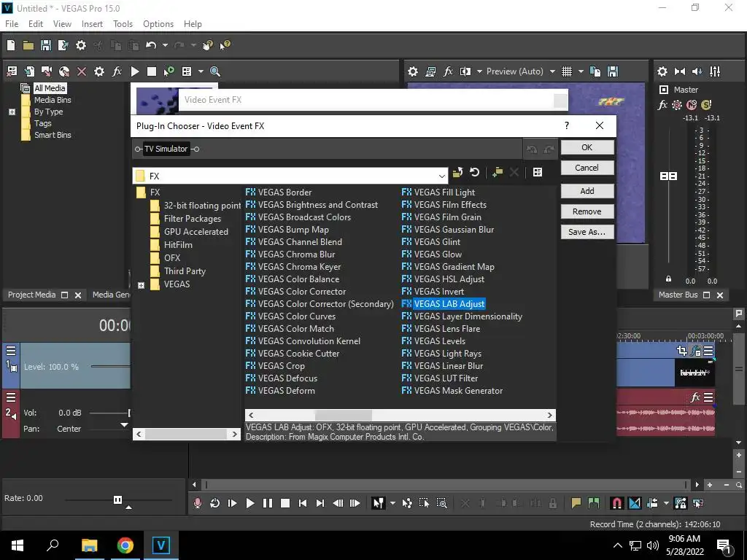Open Undo history dropdown arrow

165,45
